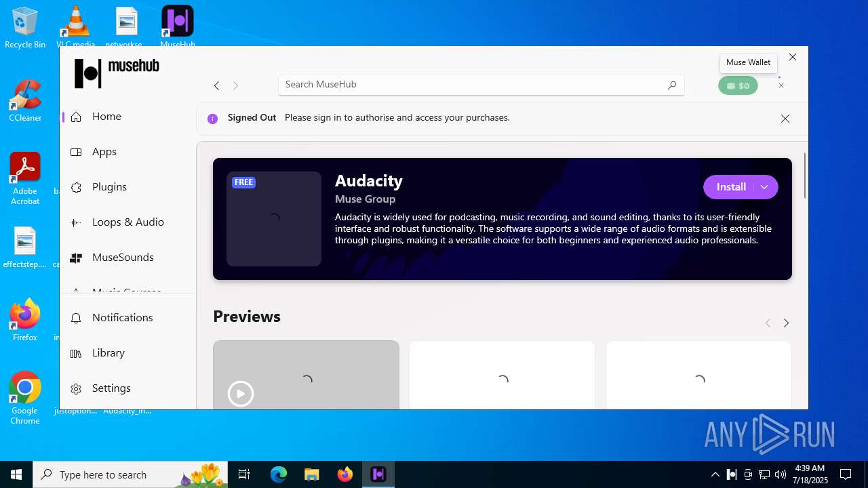868x488 pixels.
Task: Open the network tray icon
Action: tap(764, 474)
